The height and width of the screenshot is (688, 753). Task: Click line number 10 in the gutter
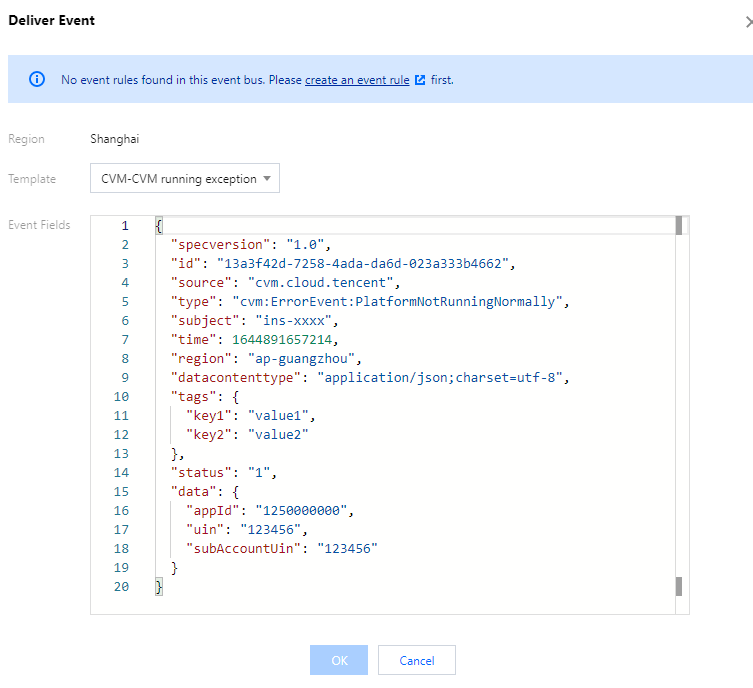(x=121, y=397)
